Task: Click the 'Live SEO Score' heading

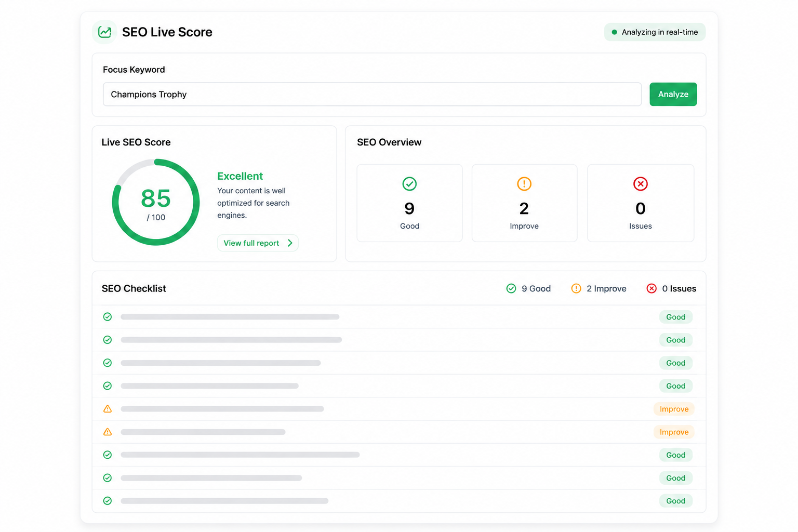Action: tap(136, 142)
